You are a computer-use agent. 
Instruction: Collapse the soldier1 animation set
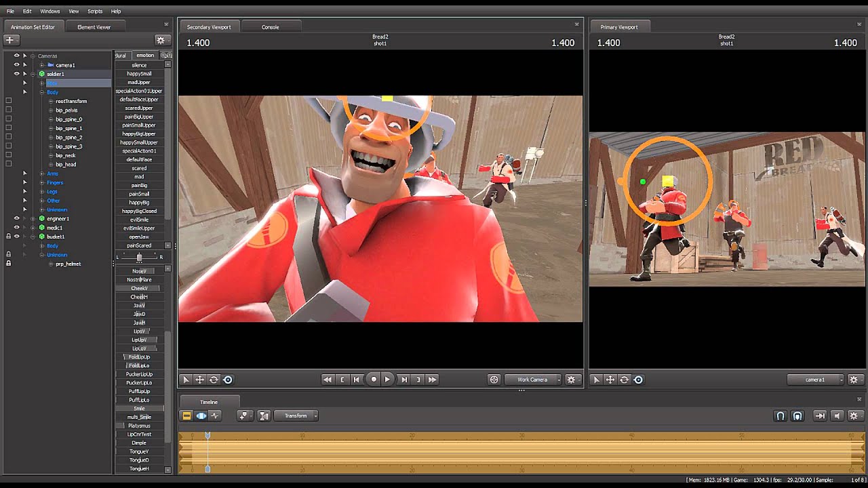[x=33, y=74]
